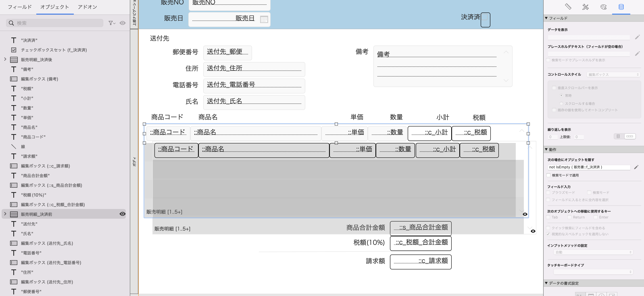Enable 検索モードで適用 checkbox
The width and height of the screenshot is (644, 296).
point(548,175)
